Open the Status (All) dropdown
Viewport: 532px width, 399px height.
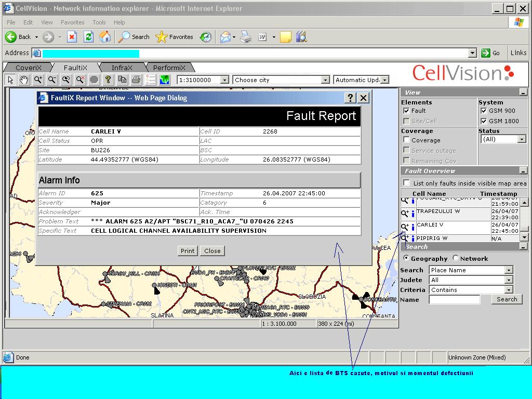click(x=522, y=139)
